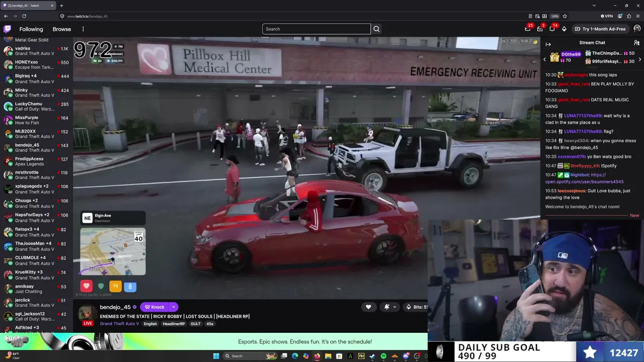This screenshot has height=362, width=644.
Task: Click the heart follow button under the stream
Action: 368,307
